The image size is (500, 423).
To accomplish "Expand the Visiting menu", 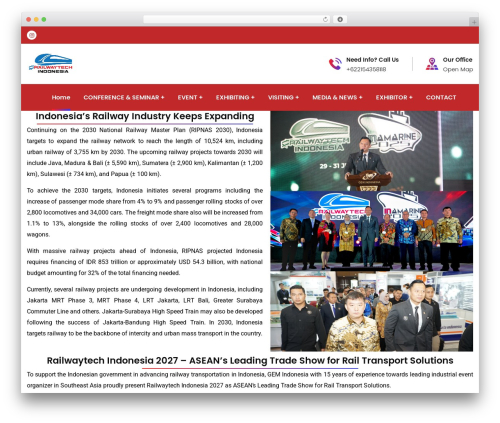I will pyautogui.click(x=283, y=97).
